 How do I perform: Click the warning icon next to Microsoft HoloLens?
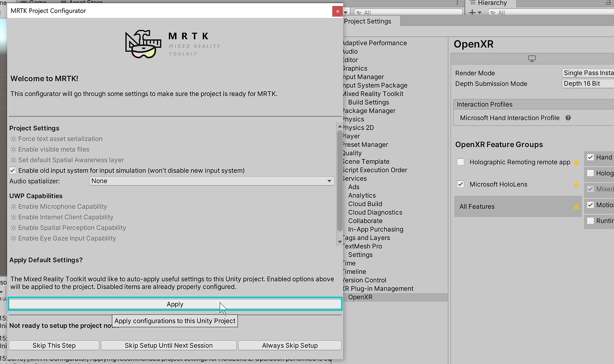(577, 184)
